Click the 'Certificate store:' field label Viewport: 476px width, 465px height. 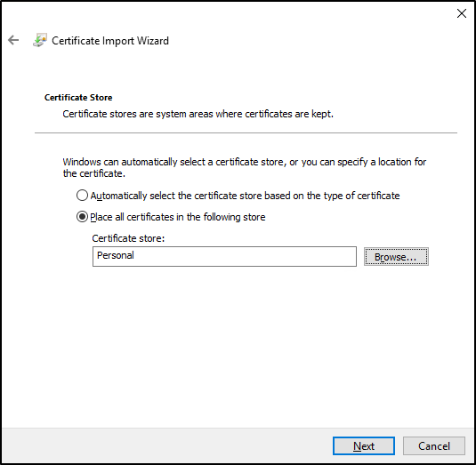(128, 238)
